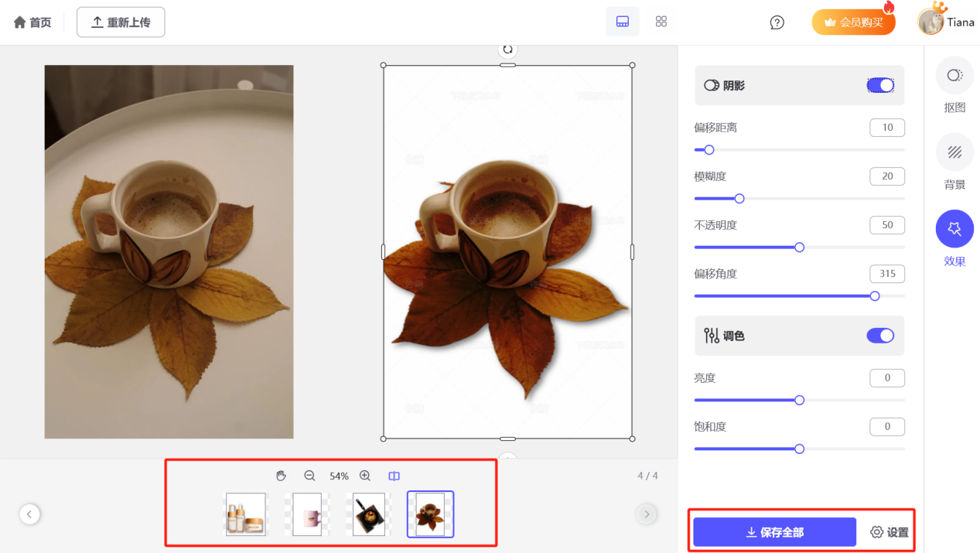980x553 pixels.
Task: Select the hand pan tool above thumbnails
Action: (281, 476)
